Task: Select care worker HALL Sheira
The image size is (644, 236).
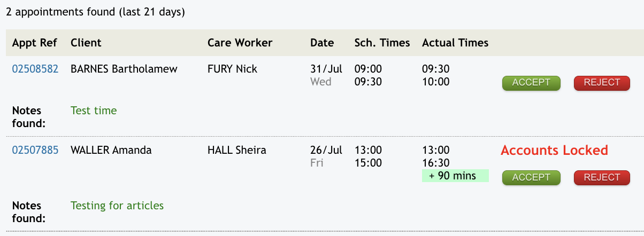Action: pyautogui.click(x=236, y=150)
